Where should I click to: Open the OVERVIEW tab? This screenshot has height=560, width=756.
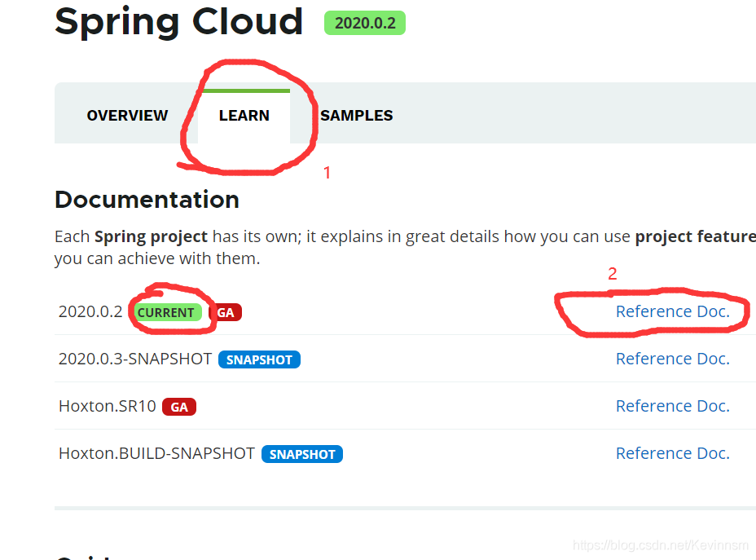(127, 116)
